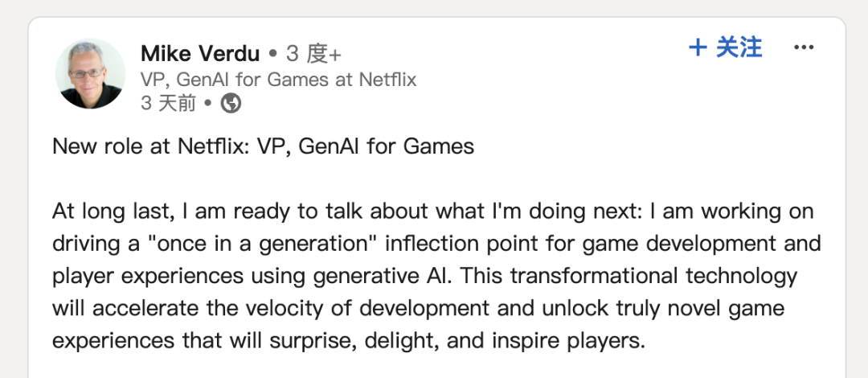
Task: Click the globe public visibility icon
Action: 231,103
